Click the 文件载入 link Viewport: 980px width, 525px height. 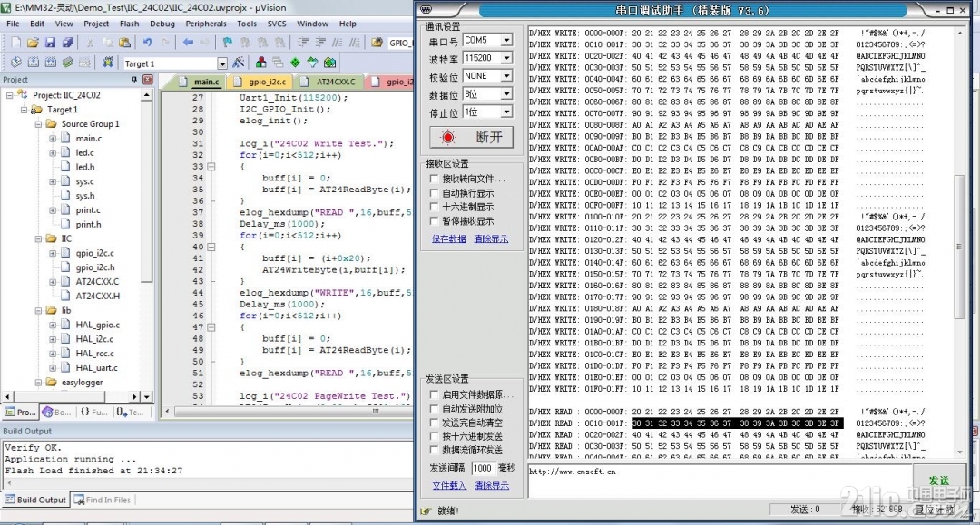click(x=449, y=486)
